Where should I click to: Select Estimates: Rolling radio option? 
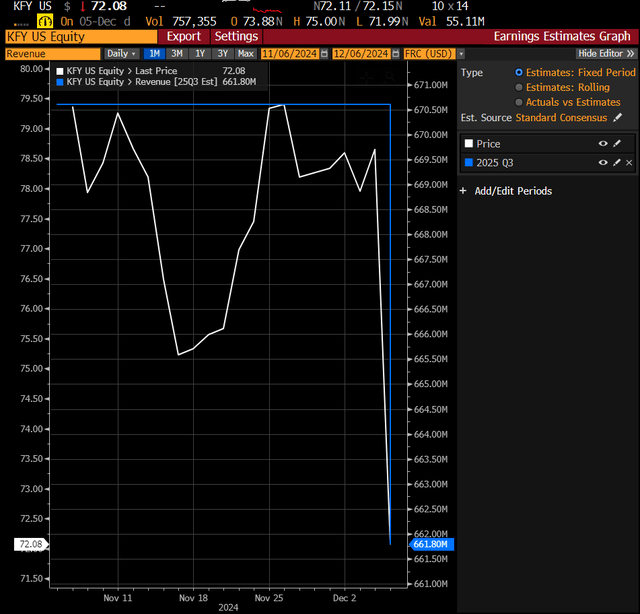[518, 87]
